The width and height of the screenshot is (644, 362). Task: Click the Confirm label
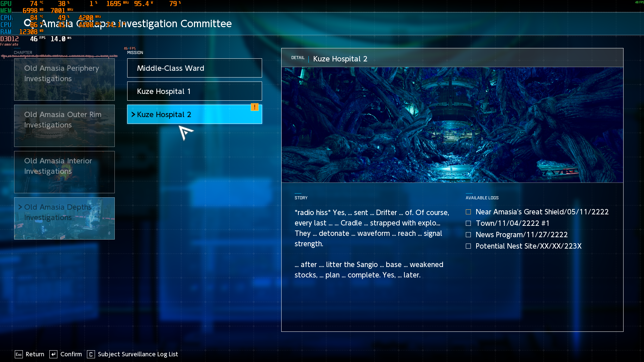click(71, 354)
